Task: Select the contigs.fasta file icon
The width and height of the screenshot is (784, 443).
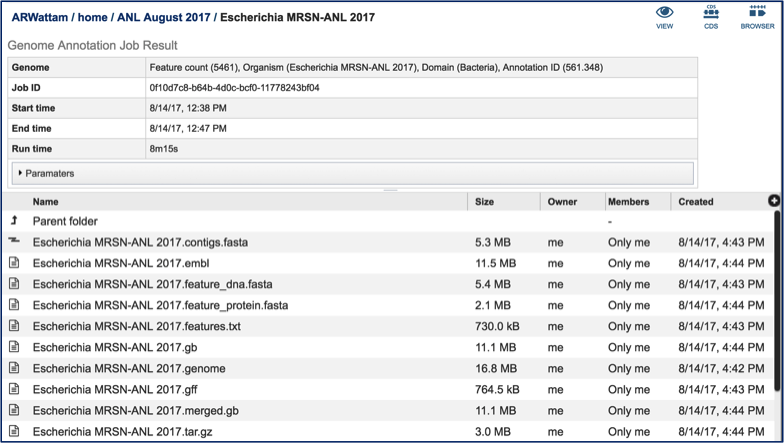Action: (x=14, y=242)
